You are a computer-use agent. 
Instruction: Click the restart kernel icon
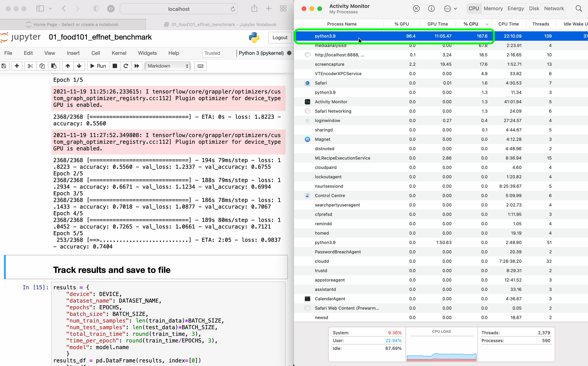point(126,66)
